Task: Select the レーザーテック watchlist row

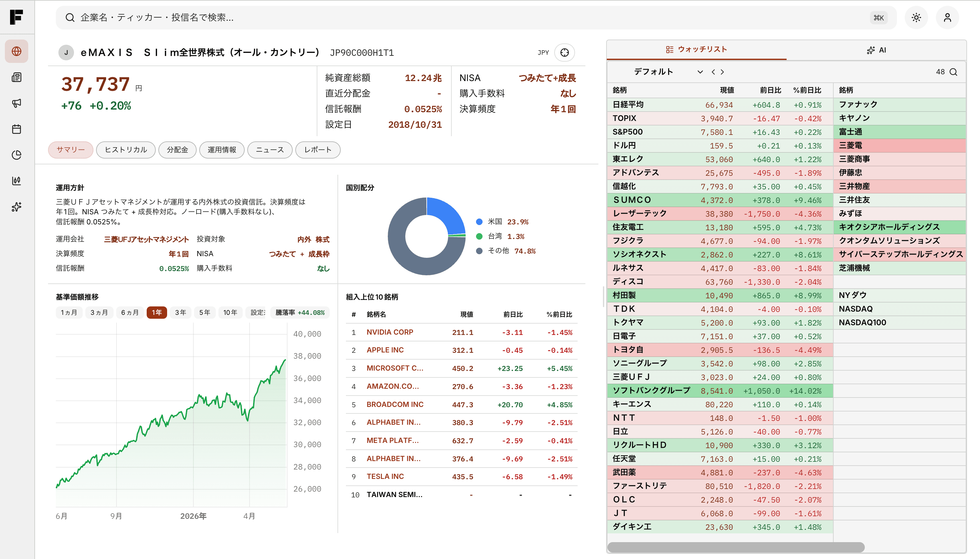Action: tap(720, 214)
